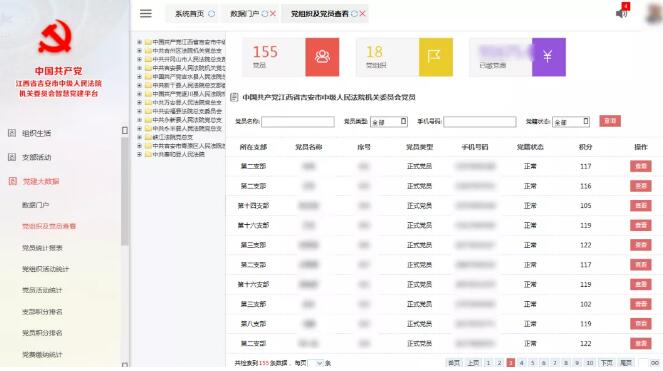The width and height of the screenshot is (663, 371).
Task: Toggle the hamburger menu icon
Action: tap(146, 14)
